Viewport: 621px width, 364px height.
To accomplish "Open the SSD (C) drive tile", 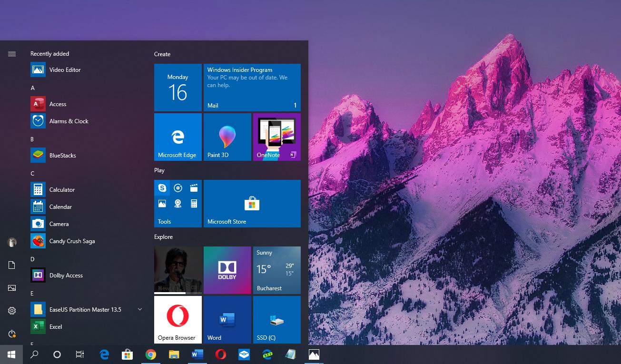I will click(277, 320).
